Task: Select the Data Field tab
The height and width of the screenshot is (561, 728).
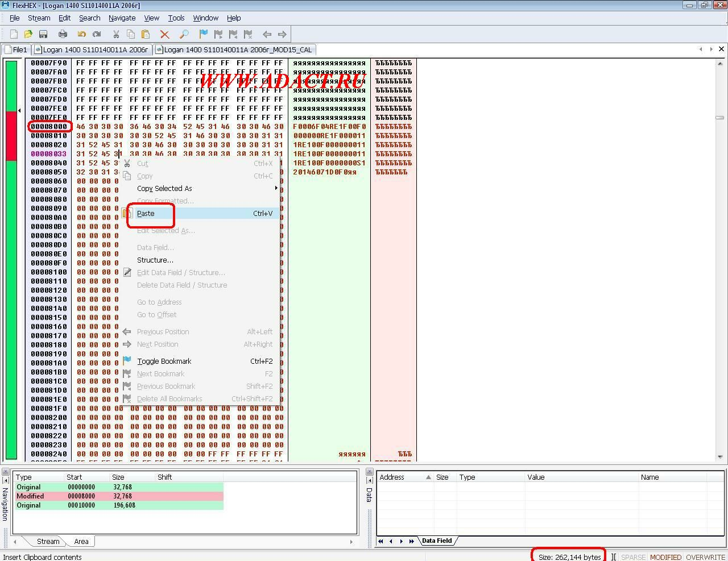Action: click(437, 541)
